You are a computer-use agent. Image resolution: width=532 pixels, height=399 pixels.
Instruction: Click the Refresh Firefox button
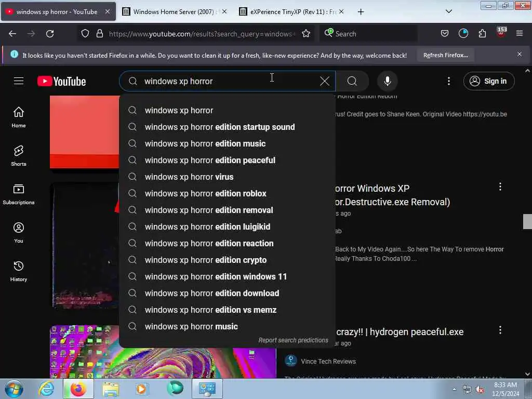point(445,55)
